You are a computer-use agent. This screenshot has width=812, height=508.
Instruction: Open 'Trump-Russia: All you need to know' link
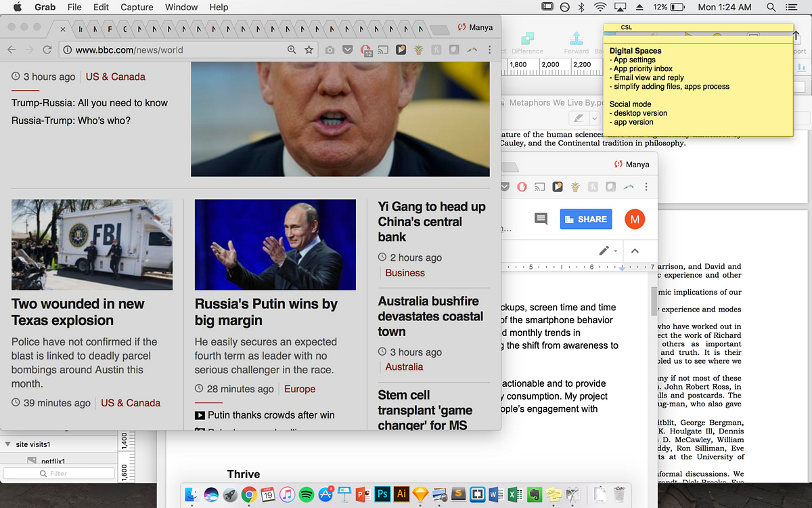coord(89,103)
